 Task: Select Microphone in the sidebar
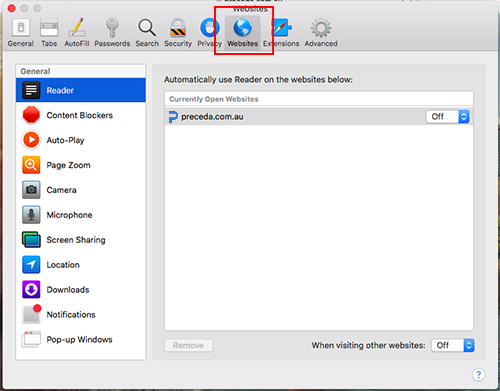click(81, 215)
